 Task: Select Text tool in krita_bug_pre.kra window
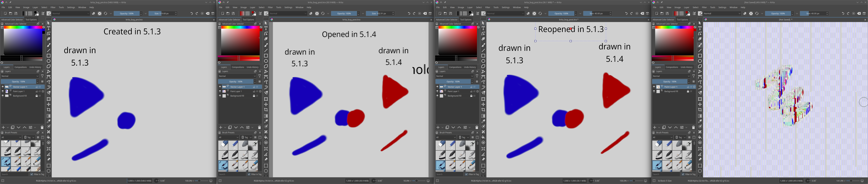pos(48,29)
